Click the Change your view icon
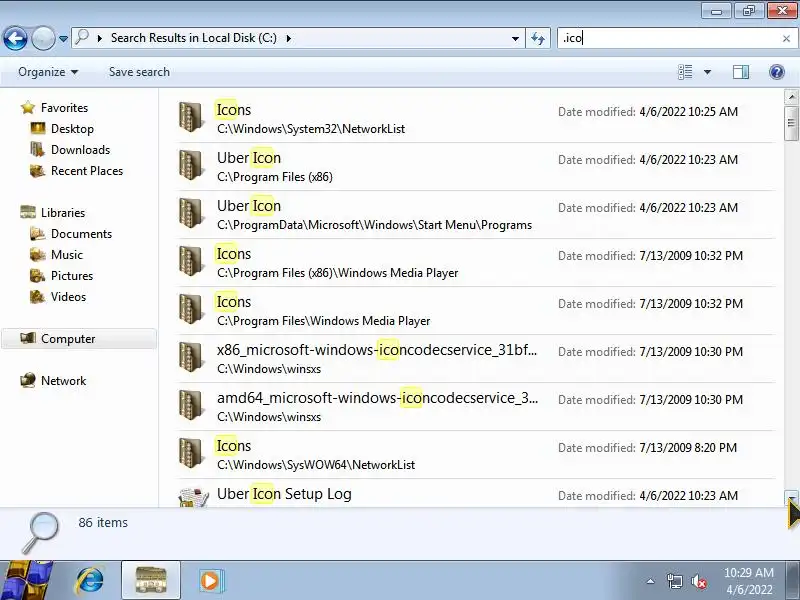Viewport: 800px width, 600px height. point(685,72)
